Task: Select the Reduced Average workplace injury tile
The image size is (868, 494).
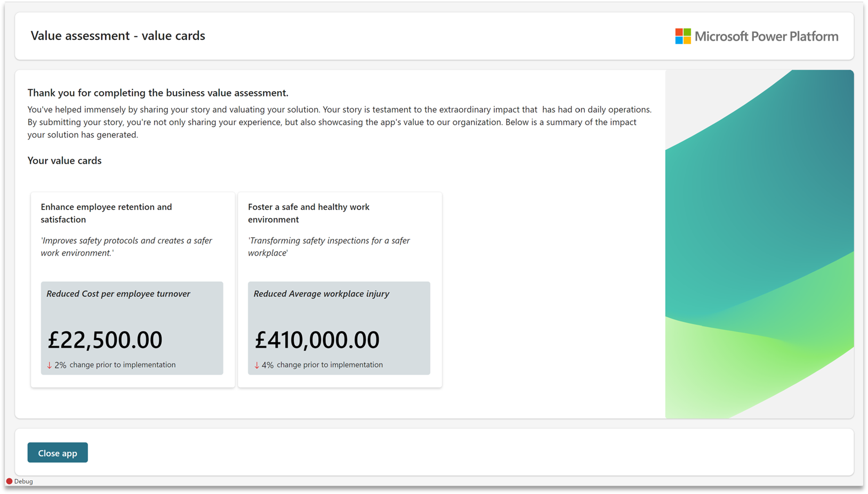Action: point(339,328)
